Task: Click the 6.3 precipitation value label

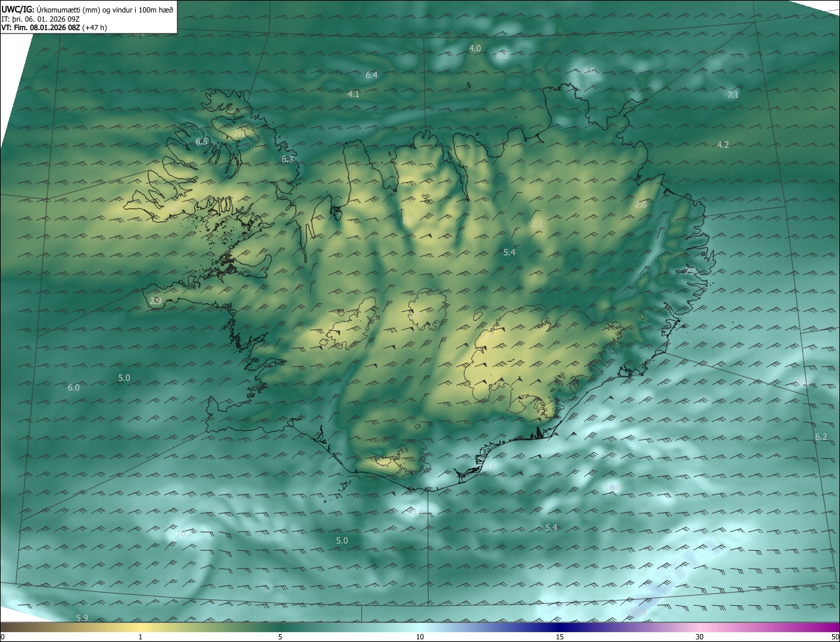Action: point(287,160)
